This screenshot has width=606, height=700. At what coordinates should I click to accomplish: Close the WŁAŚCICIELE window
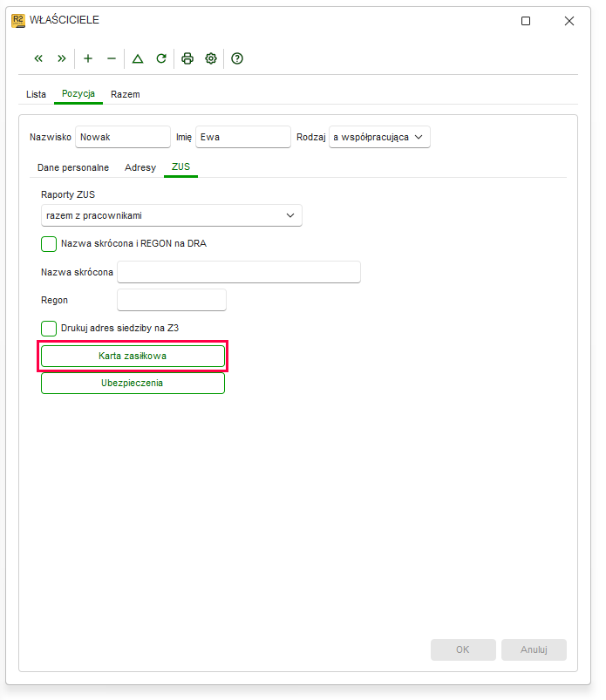(x=569, y=21)
